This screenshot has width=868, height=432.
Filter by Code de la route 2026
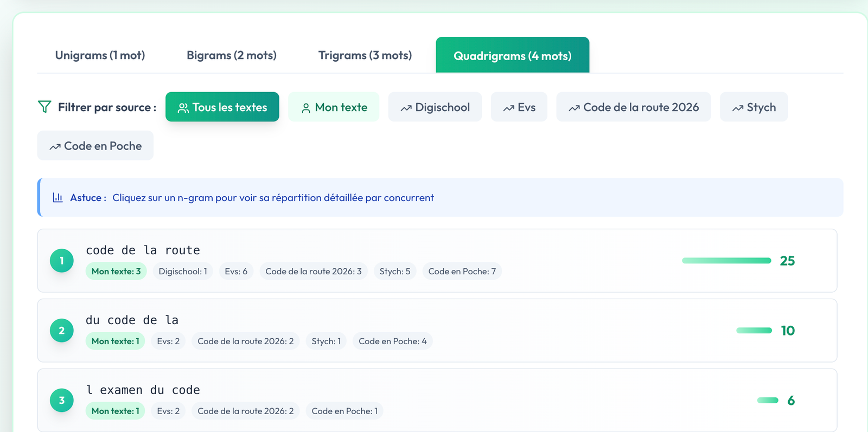tap(634, 107)
